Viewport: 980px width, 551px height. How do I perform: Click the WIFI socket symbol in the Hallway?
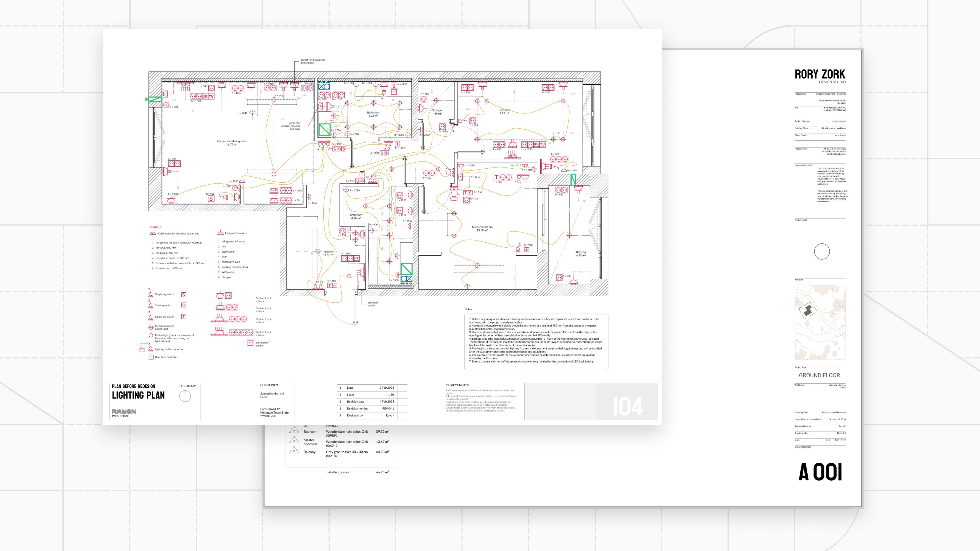(x=356, y=259)
